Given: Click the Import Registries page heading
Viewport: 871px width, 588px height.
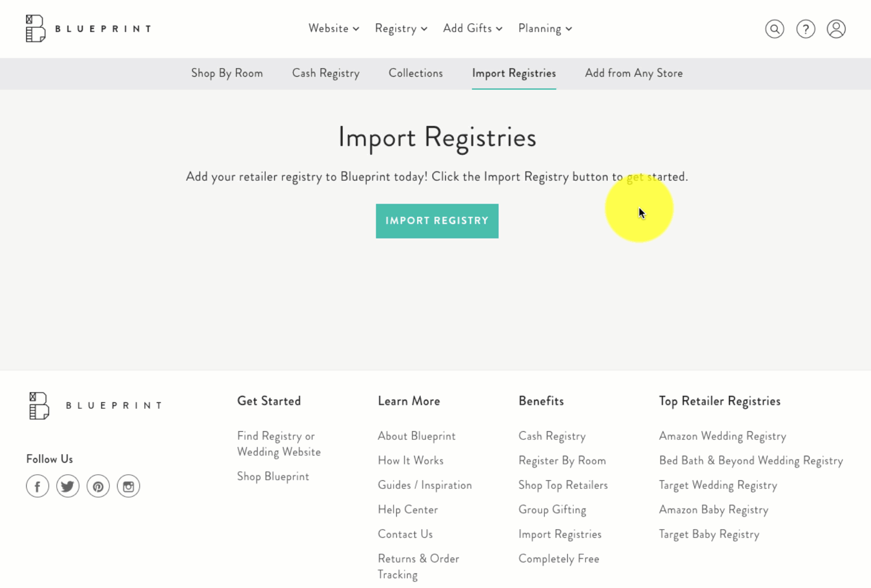Looking at the screenshot, I should click(437, 138).
